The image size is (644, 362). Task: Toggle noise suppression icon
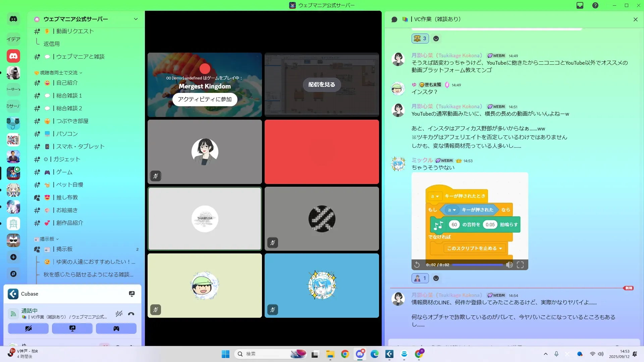click(119, 314)
